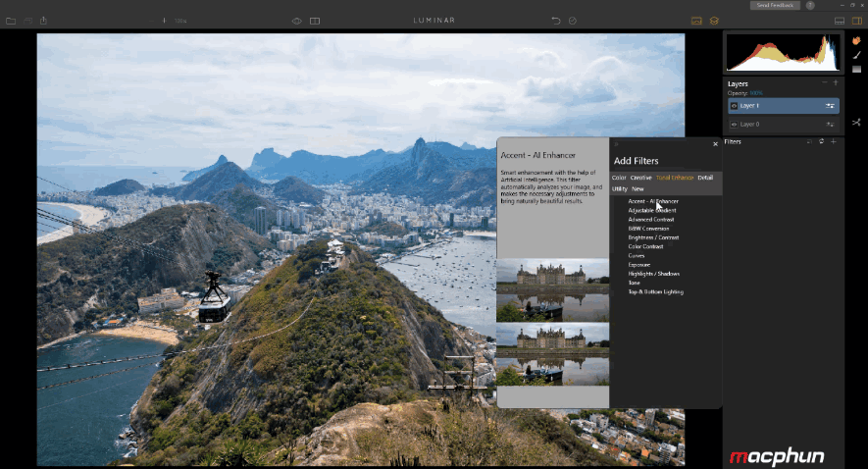Toggle the histogram panel icon in the toolbar

coord(696,21)
